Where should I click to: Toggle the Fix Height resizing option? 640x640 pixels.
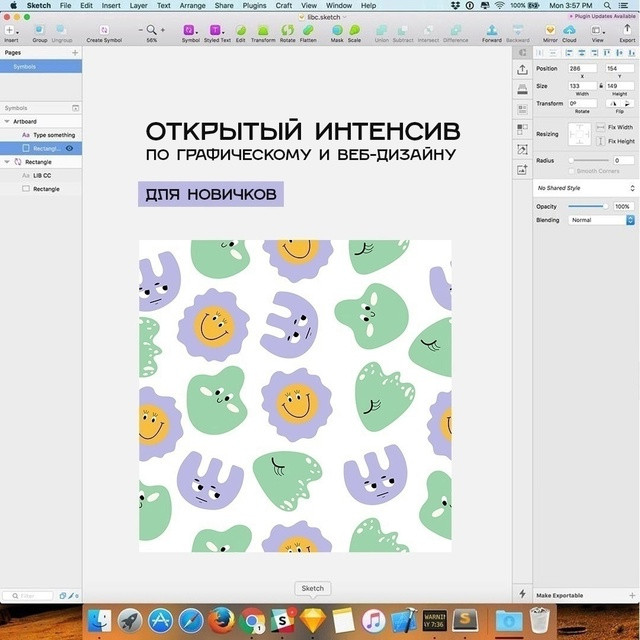(602, 141)
